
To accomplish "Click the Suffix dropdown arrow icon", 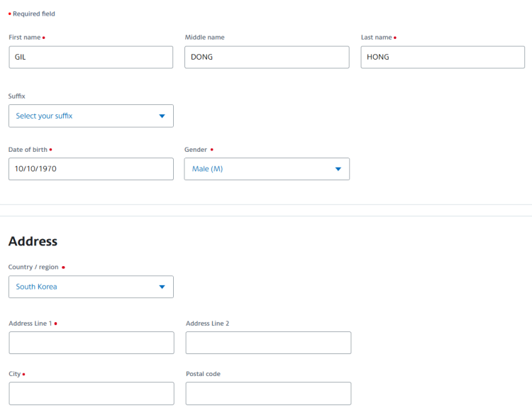I will (x=162, y=116).
